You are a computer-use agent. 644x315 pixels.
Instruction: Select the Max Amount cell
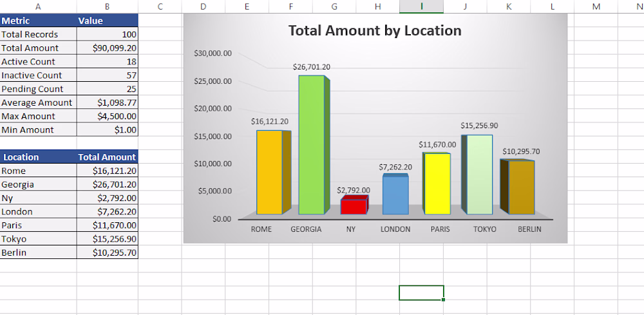(38, 116)
